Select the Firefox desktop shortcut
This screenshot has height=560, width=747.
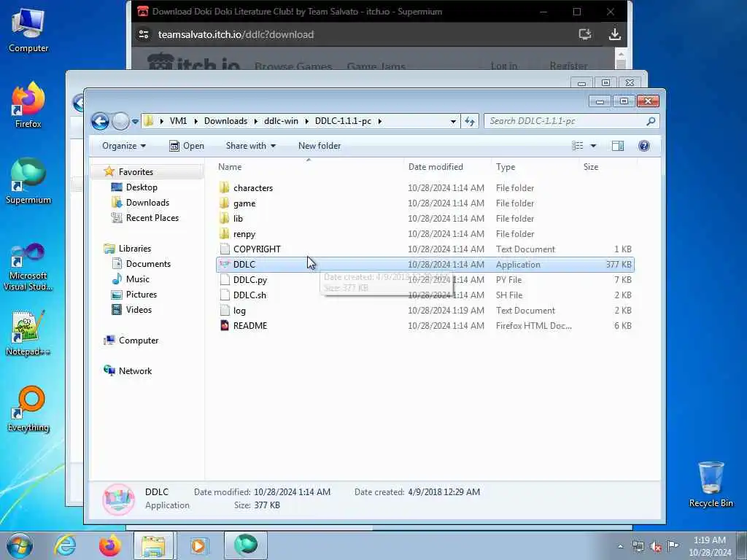click(28, 105)
